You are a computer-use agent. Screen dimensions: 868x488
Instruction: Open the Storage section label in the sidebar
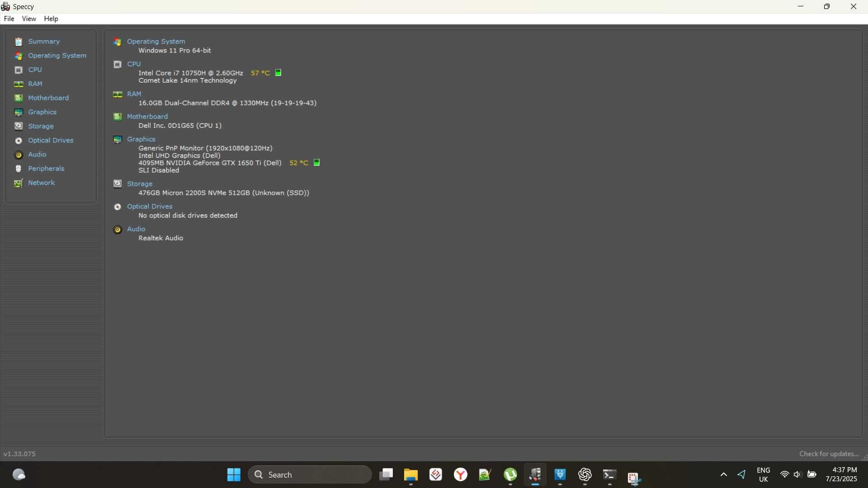point(41,127)
